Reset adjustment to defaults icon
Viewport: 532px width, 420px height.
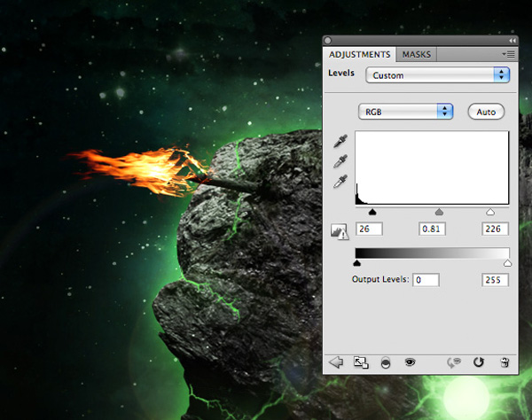pyautogui.click(x=480, y=362)
